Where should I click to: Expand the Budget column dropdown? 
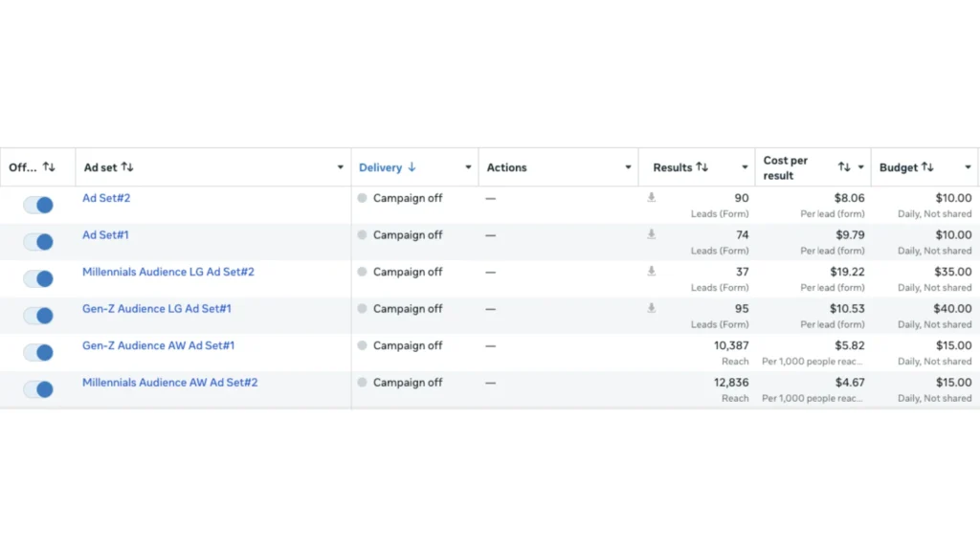pos(968,167)
